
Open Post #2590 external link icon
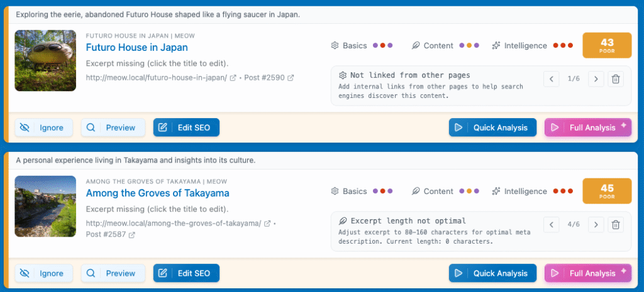[x=291, y=78]
